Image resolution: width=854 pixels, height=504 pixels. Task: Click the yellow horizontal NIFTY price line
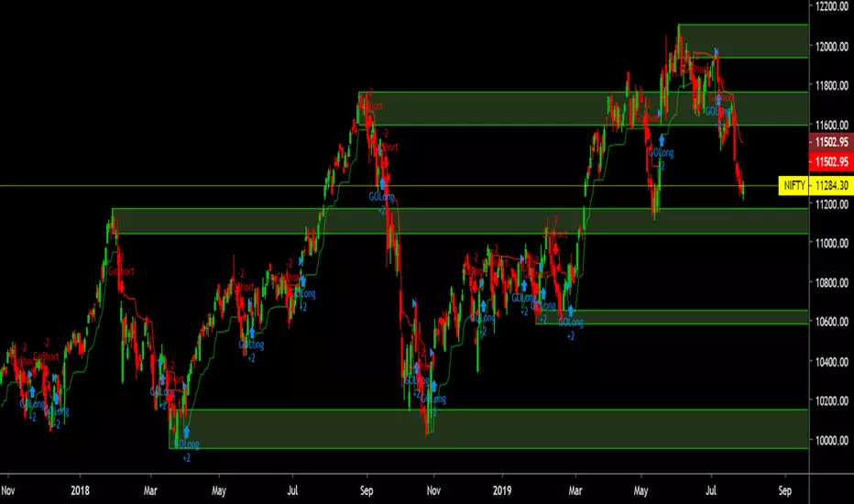point(389,186)
